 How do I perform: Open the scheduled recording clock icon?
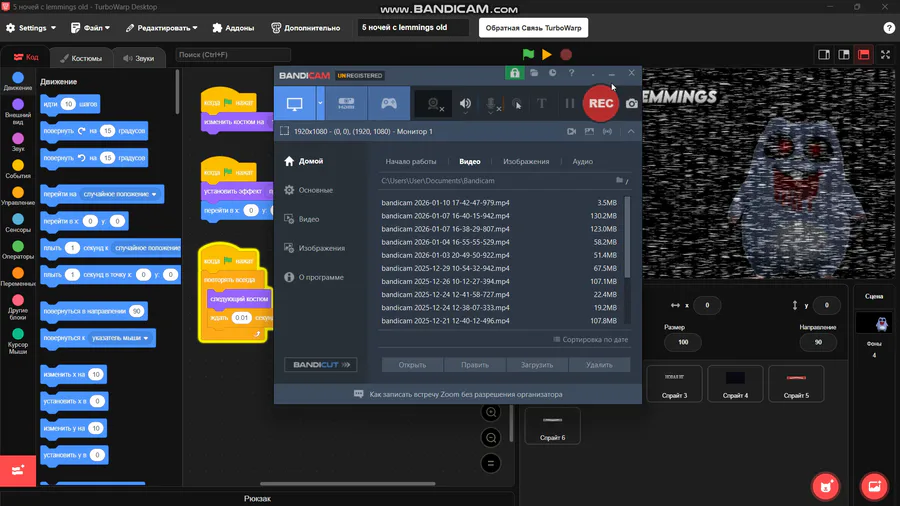point(552,73)
